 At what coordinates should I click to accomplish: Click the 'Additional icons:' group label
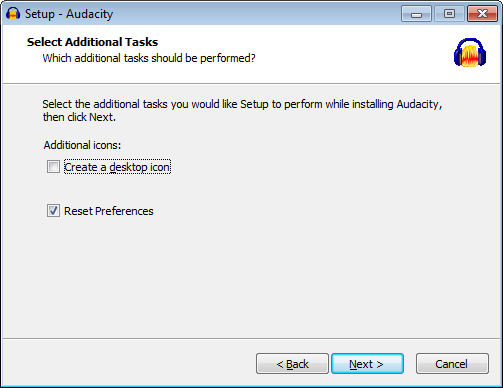point(82,145)
